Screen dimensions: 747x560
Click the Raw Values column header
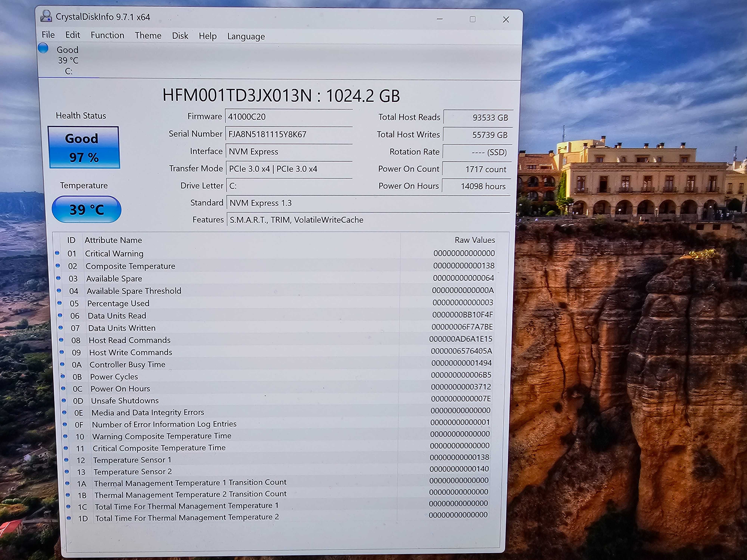[x=475, y=240]
